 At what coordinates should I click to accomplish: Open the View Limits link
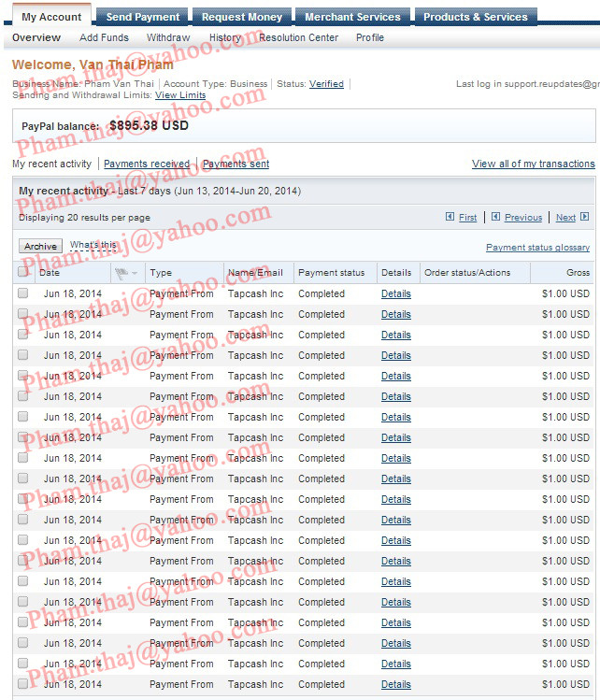coord(180,94)
